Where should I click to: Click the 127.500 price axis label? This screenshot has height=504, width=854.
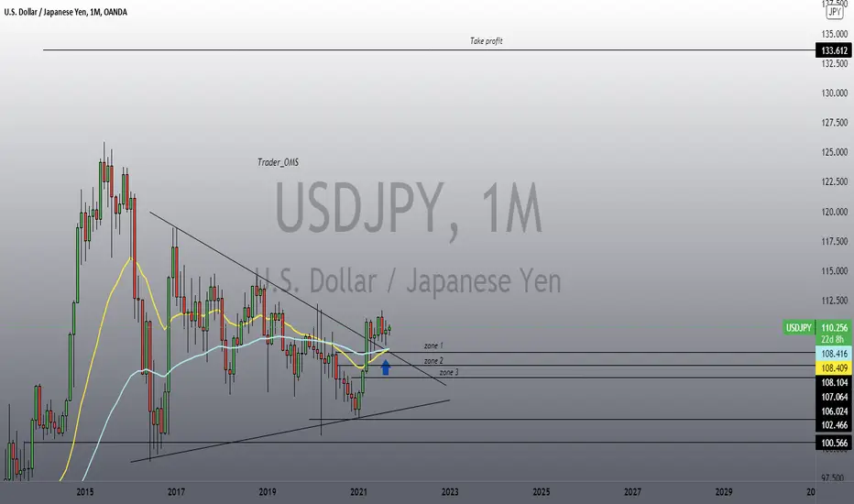[835, 123]
